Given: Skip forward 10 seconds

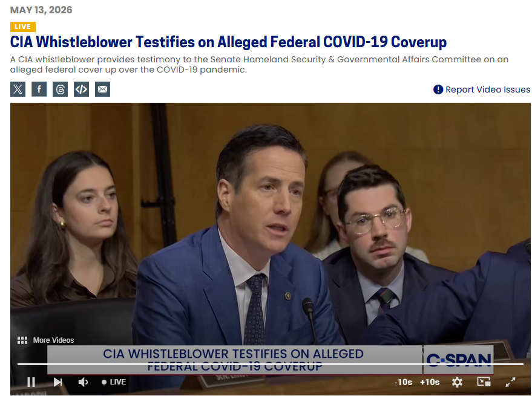Looking at the screenshot, I should tap(430, 382).
